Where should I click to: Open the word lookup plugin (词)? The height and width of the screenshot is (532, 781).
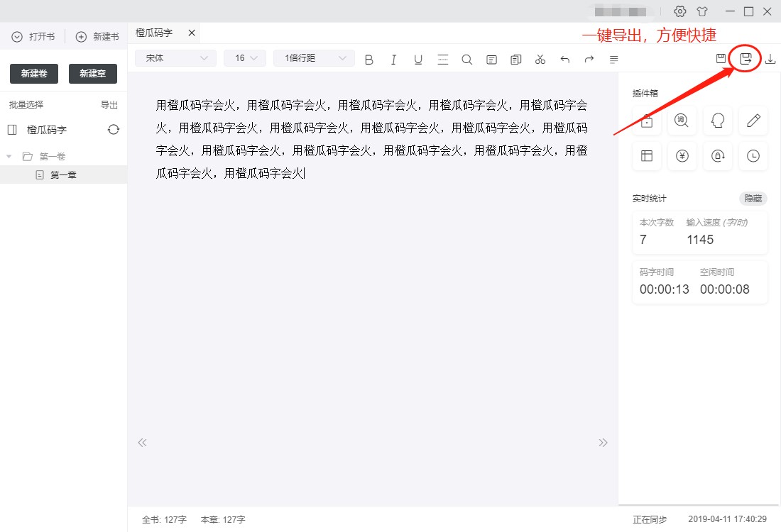(682, 121)
